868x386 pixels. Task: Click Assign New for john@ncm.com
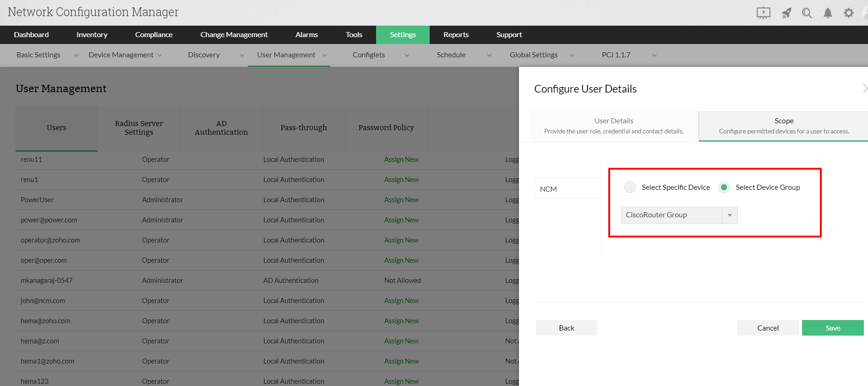click(401, 301)
